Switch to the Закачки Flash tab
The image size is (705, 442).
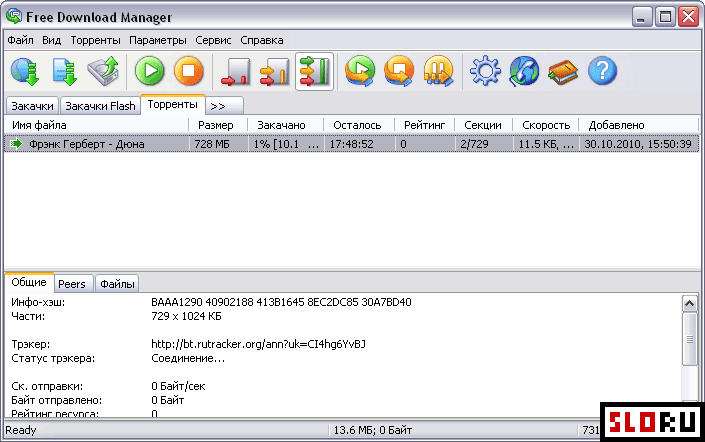(x=100, y=106)
